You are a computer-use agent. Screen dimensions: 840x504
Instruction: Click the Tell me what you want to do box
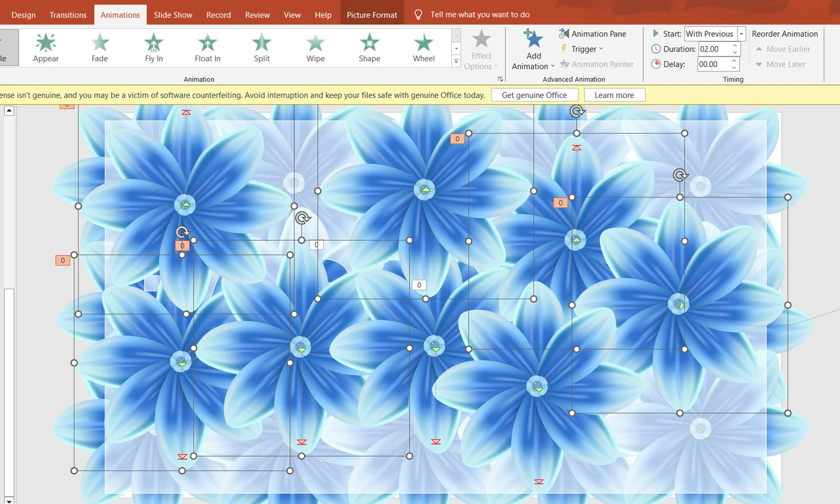[x=480, y=14]
